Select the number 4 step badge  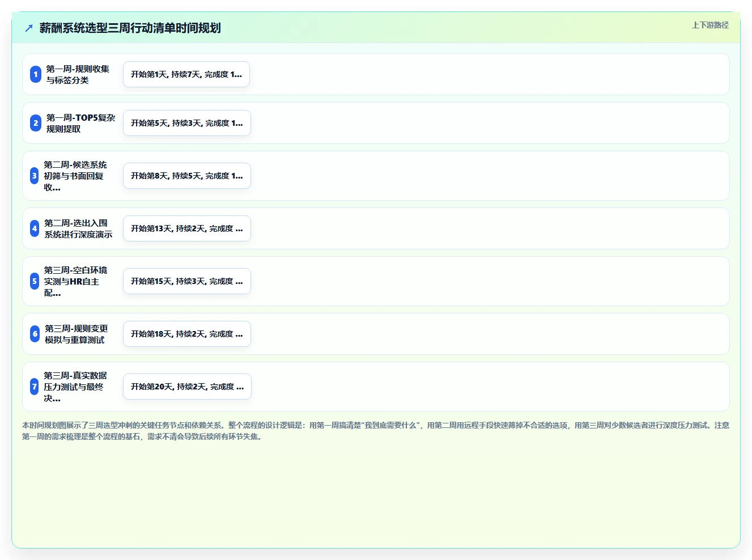35,228
